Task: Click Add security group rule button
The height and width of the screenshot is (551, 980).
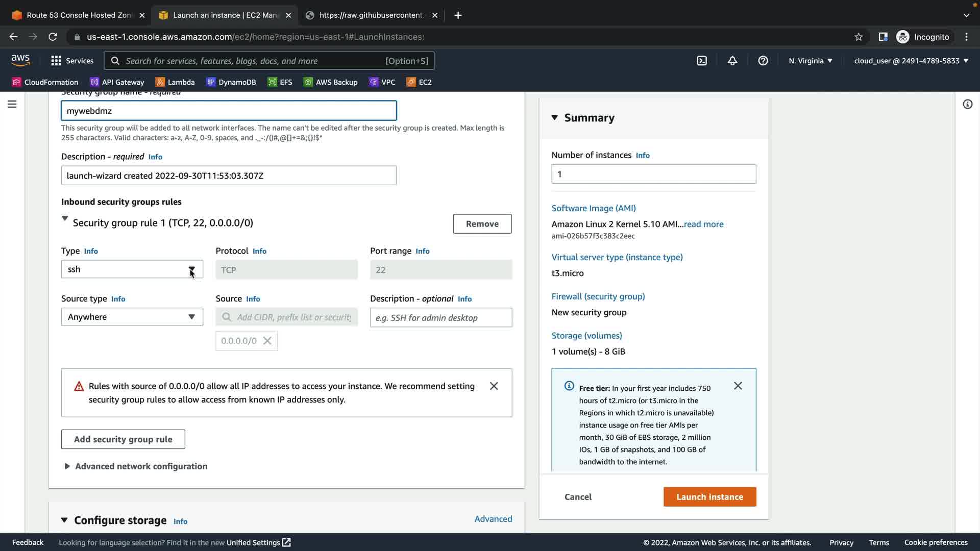Action: (123, 439)
